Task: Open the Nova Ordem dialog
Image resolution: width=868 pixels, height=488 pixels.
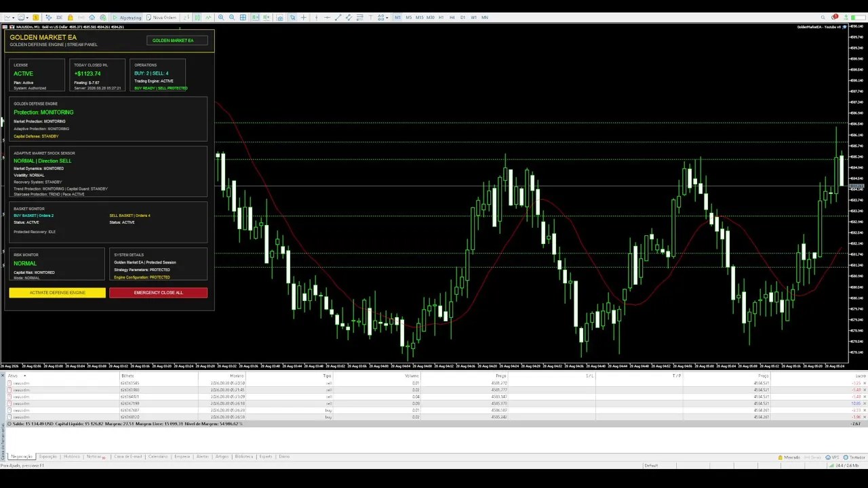Action: click(x=162, y=18)
